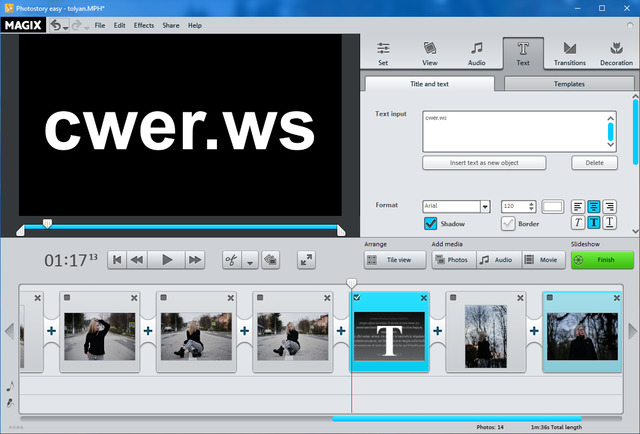Screen dimensions: 640x434
Task: Open the Transitions panel
Action: [569, 52]
